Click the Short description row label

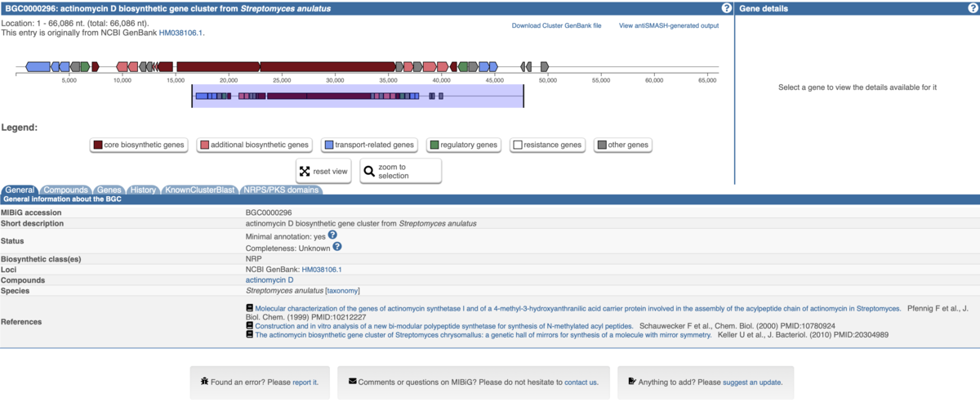click(33, 223)
